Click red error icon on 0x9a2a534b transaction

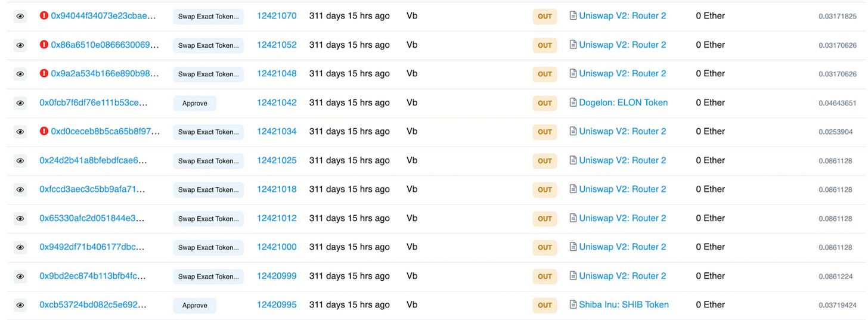point(44,73)
